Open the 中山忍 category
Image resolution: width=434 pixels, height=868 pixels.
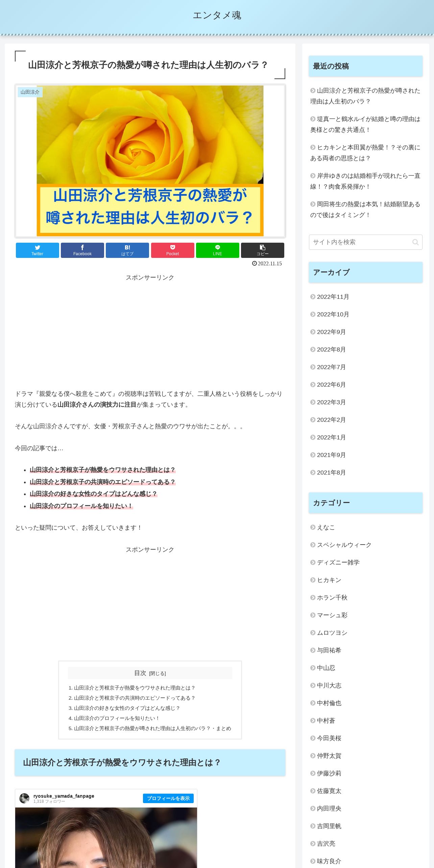[326, 668]
